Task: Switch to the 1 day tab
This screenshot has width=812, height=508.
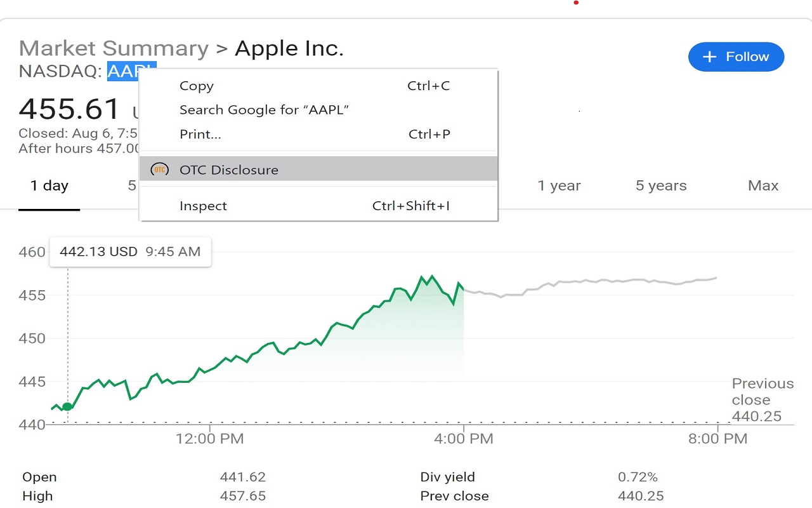Action: (49, 186)
